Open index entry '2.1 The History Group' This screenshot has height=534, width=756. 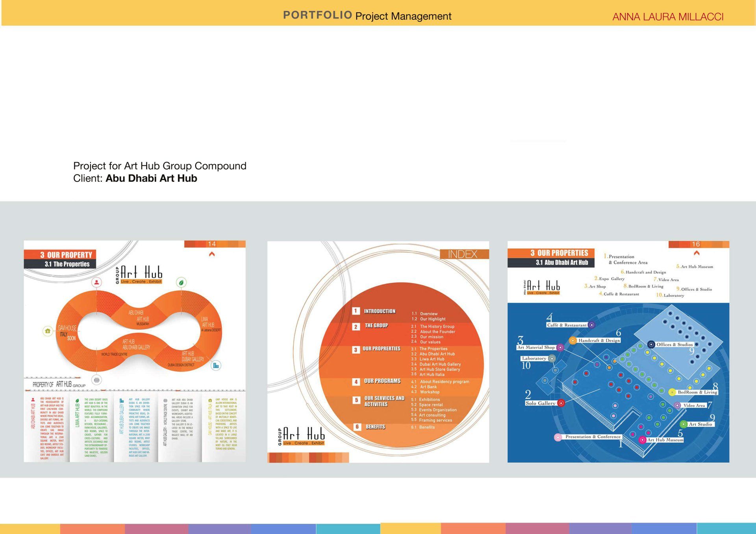433,327
